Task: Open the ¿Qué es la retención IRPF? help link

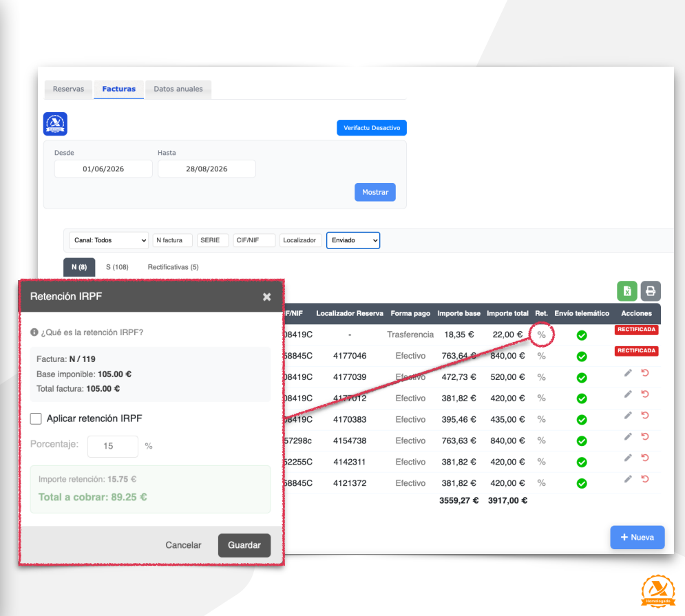Action: [x=92, y=332]
